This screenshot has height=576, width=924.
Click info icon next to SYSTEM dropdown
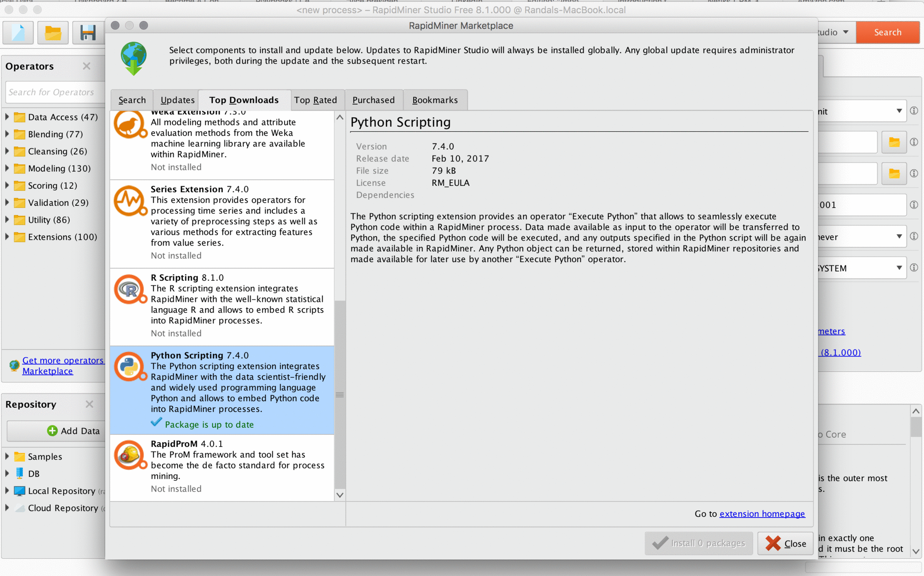point(914,268)
